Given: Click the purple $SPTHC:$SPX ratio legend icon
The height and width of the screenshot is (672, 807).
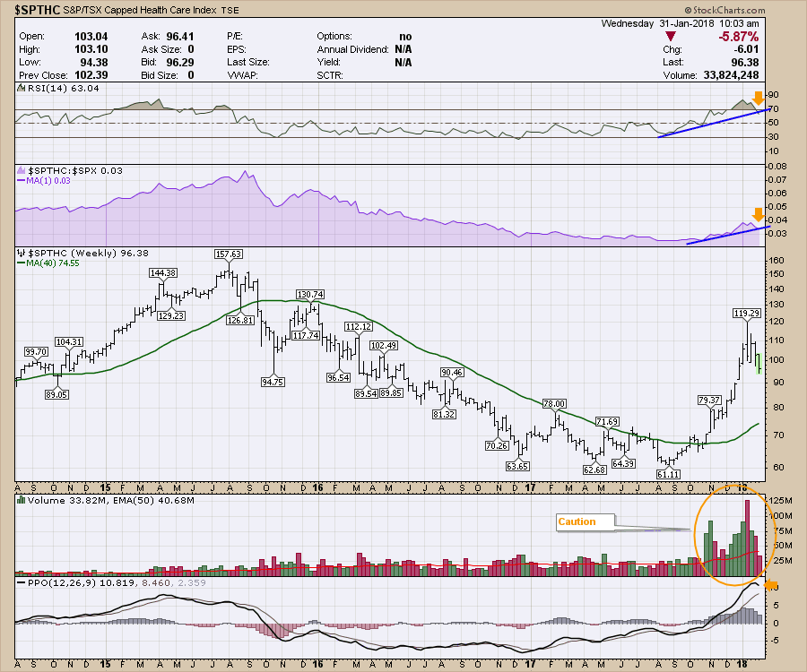Looking at the screenshot, I should (x=22, y=170).
